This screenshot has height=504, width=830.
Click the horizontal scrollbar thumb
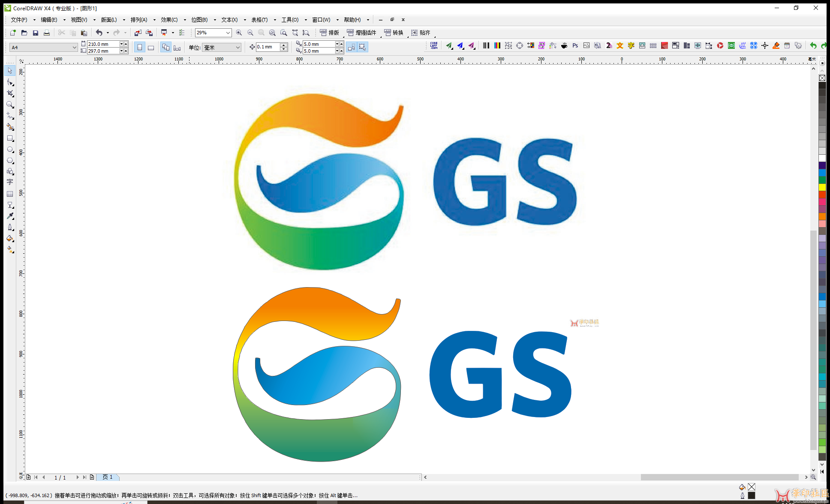720,477
